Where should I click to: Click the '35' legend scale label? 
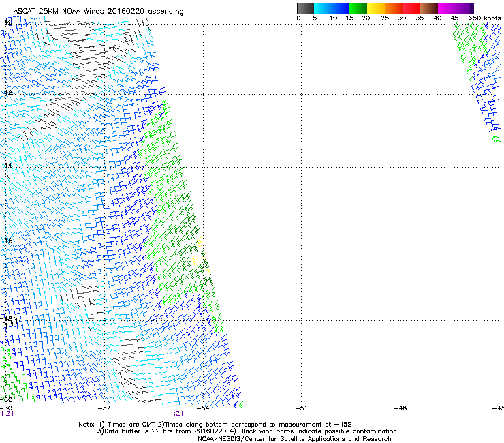pyautogui.click(x=420, y=18)
